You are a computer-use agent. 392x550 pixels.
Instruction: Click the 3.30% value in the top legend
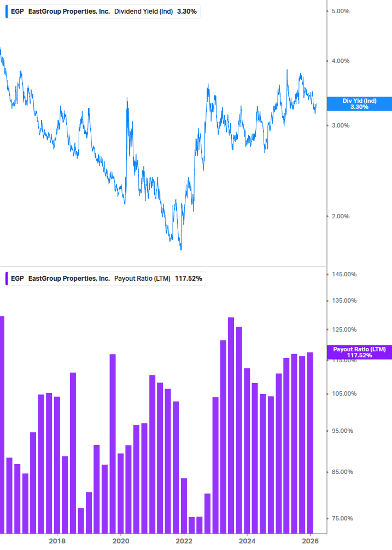187,11
